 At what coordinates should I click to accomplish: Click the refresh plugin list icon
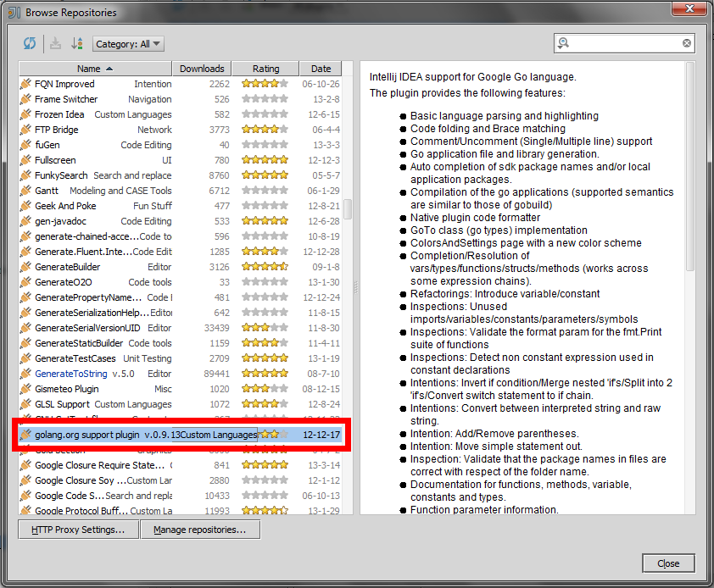[30, 44]
